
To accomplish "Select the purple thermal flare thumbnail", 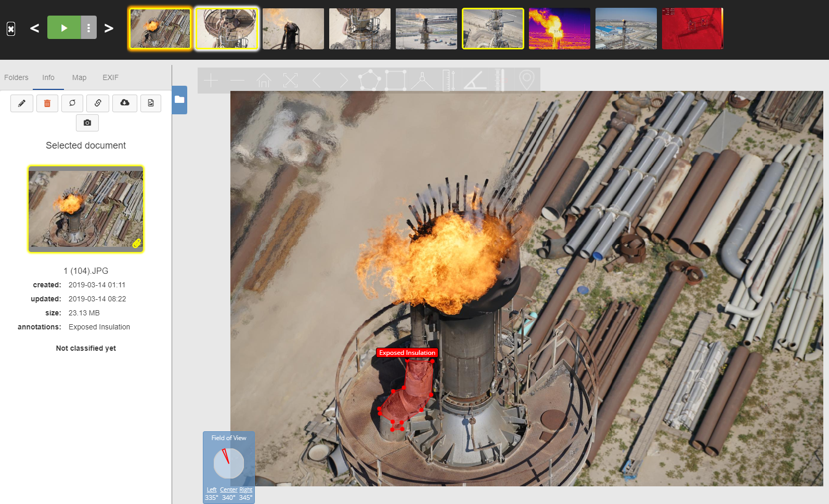I will (559, 29).
